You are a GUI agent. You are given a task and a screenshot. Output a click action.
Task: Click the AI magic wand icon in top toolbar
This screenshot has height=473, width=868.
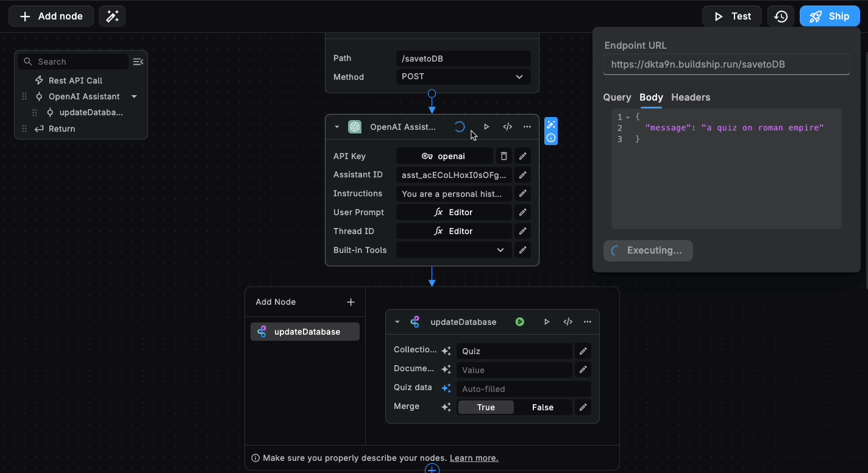click(112, 16)
